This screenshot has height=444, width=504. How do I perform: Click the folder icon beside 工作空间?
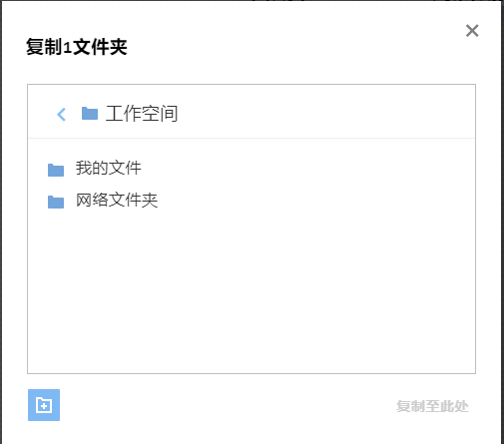[90, 114]
